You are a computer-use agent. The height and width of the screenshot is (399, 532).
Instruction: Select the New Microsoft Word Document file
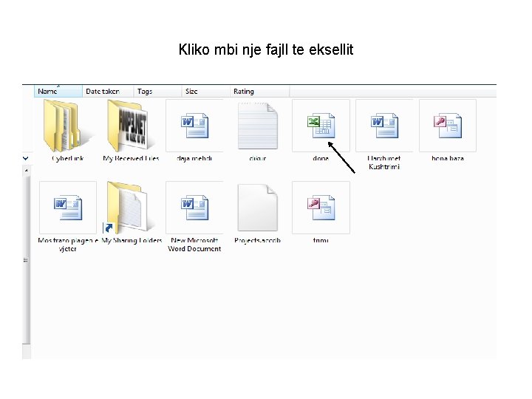point(194,216)
